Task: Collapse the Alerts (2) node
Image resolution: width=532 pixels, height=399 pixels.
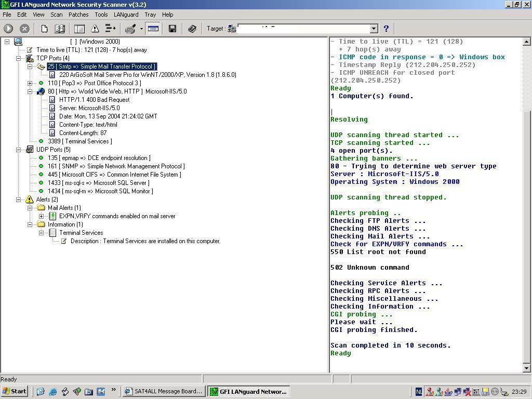Action: click(x=18, y=199)
